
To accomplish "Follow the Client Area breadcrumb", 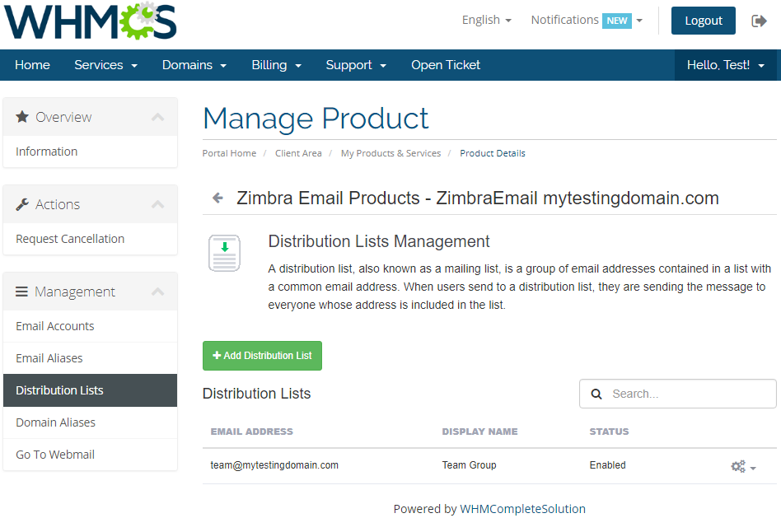I will 298,153.
